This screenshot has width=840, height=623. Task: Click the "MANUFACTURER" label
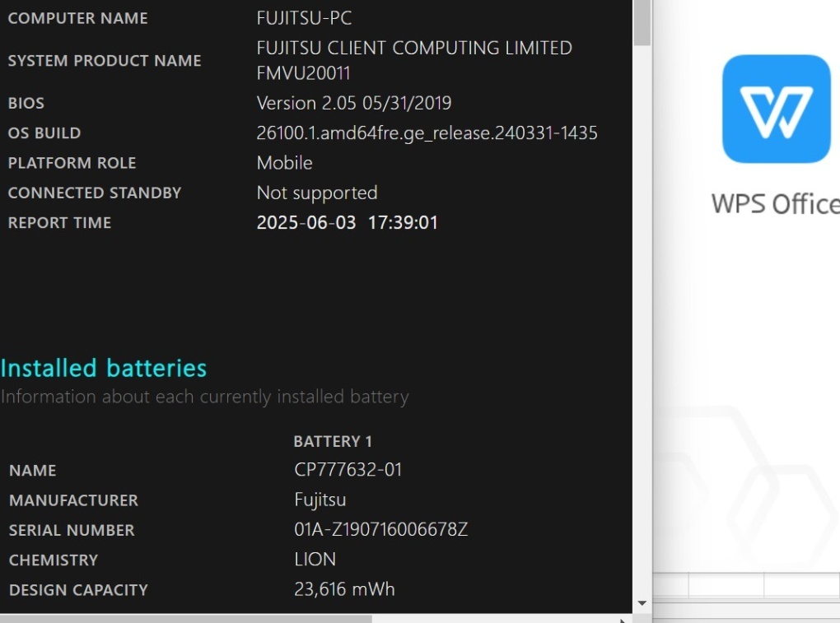pos(73,500)
